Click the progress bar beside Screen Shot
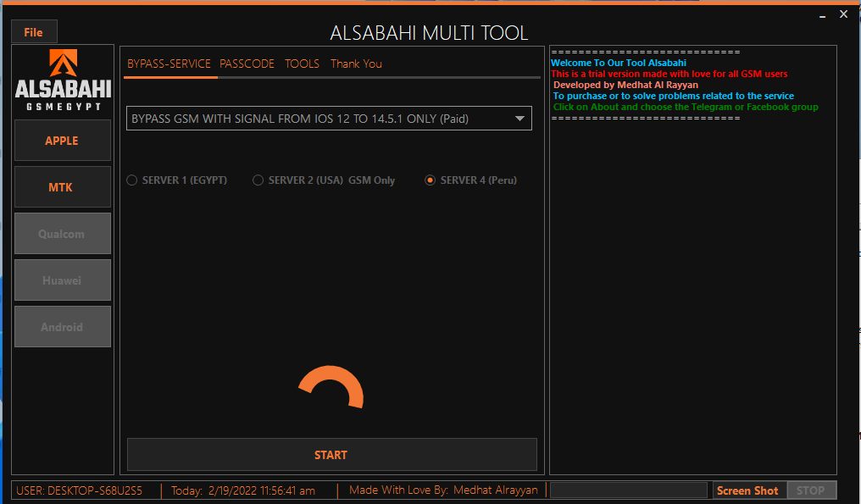861x504 pixels. [629, 490]
